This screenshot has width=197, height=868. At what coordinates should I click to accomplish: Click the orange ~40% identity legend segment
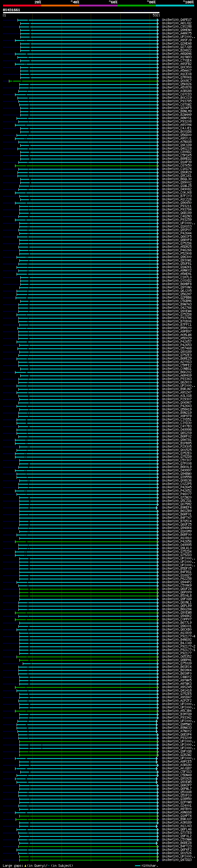pos(60,6)
